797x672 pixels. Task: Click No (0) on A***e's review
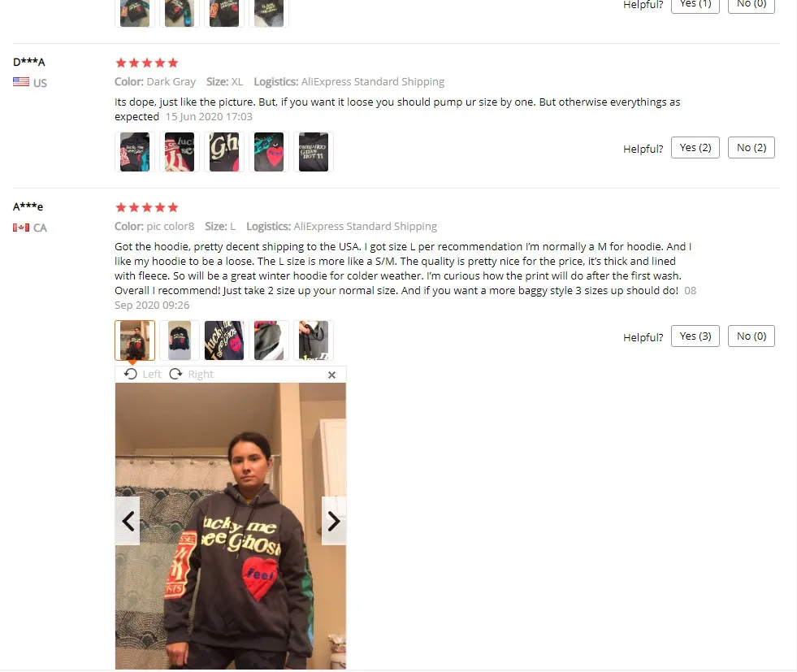coord(752,336)
